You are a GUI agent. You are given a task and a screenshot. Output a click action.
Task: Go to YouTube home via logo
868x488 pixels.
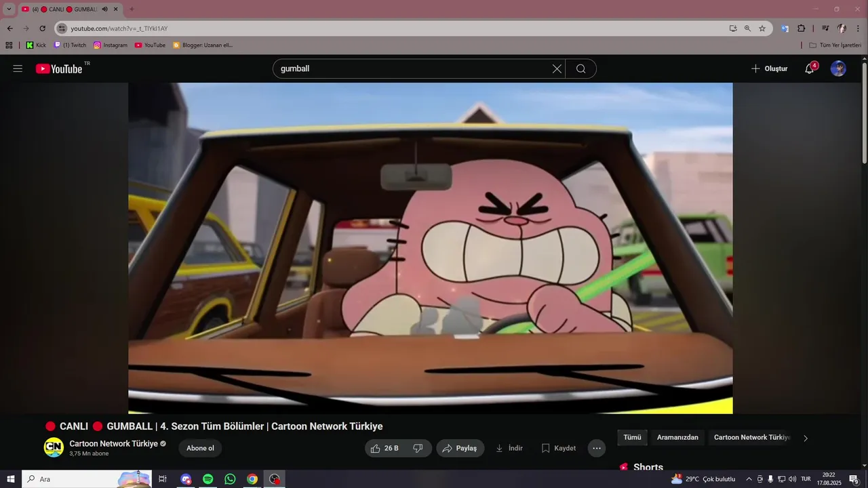(x=59, y=68)
